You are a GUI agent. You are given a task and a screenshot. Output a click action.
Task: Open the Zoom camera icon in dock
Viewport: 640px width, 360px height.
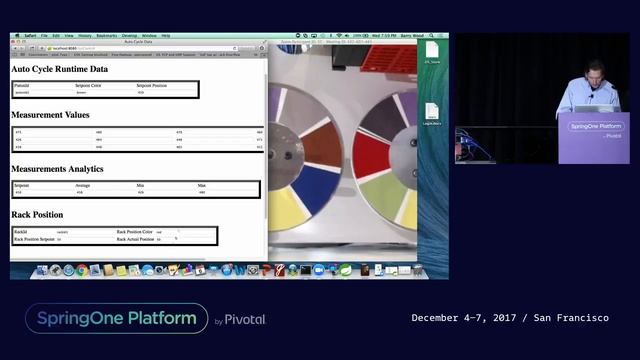pyautogui.click(x=319, y=270)
